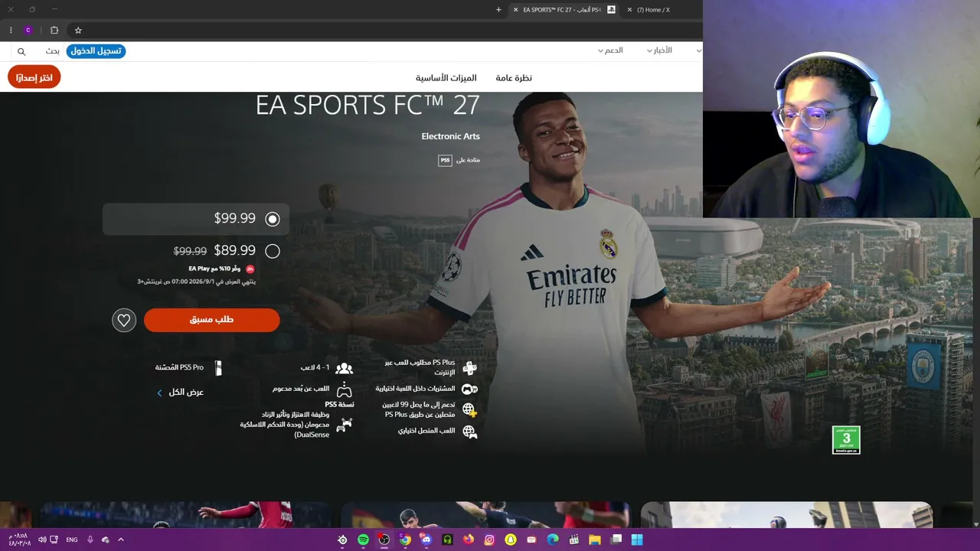
Task: Open Google Chrome from the taskbar
Action: (405, 540)
